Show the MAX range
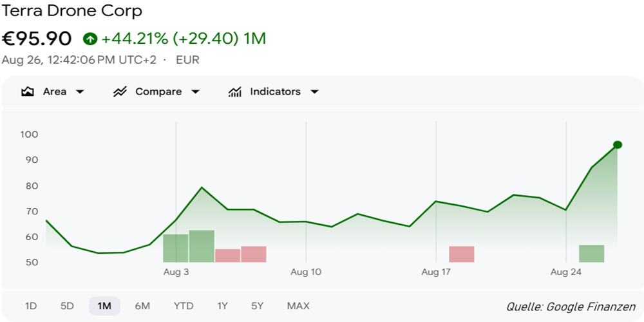Image resolution: width=644 pixels, height=322 pixels. coord(298,306)
